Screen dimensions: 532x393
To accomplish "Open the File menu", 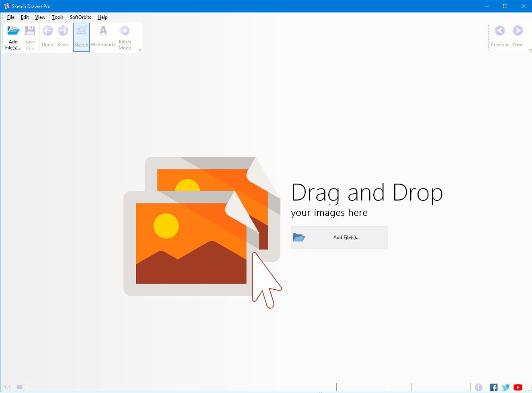I will click(x=10, y=17).
